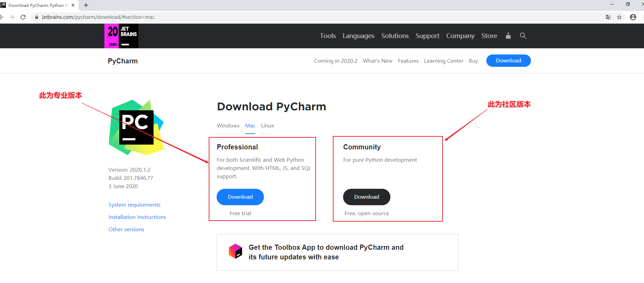644x283 pixels.
Task: Download the Professional edition
Action: pyautogui.click(x=240, y=197)
